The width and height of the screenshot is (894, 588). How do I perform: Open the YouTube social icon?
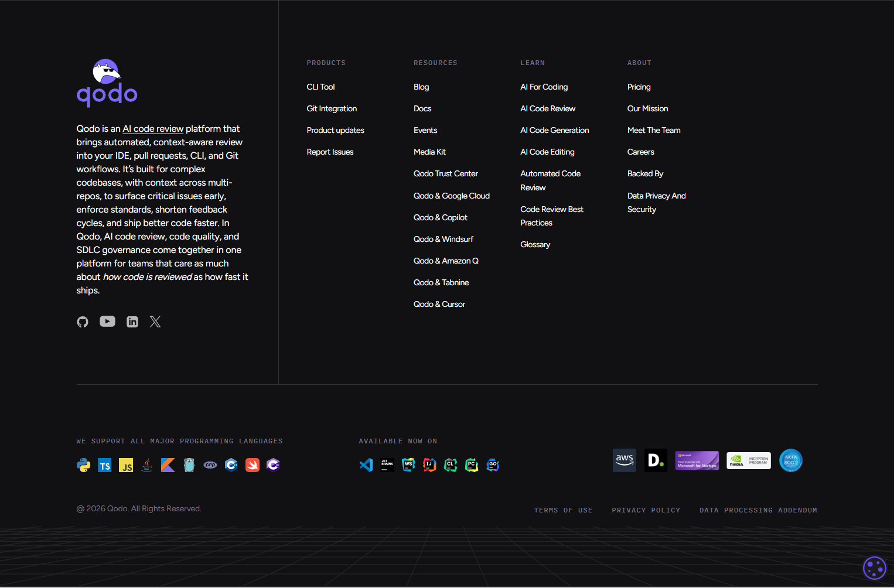(x=107, y=322)
